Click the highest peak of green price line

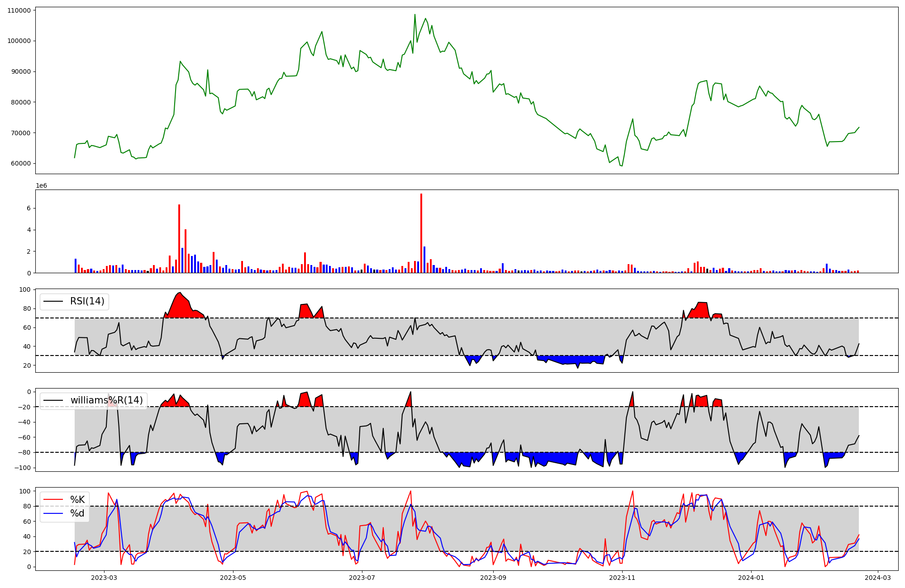coord(414,14)
